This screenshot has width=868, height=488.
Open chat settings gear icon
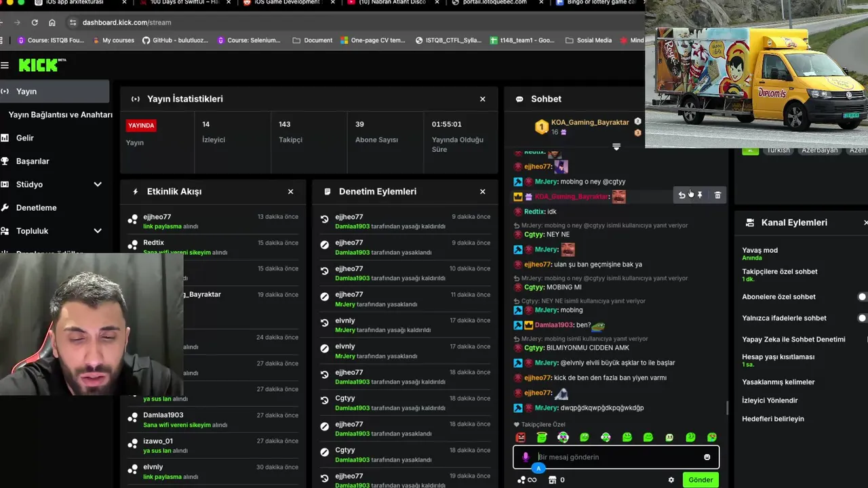671,480
